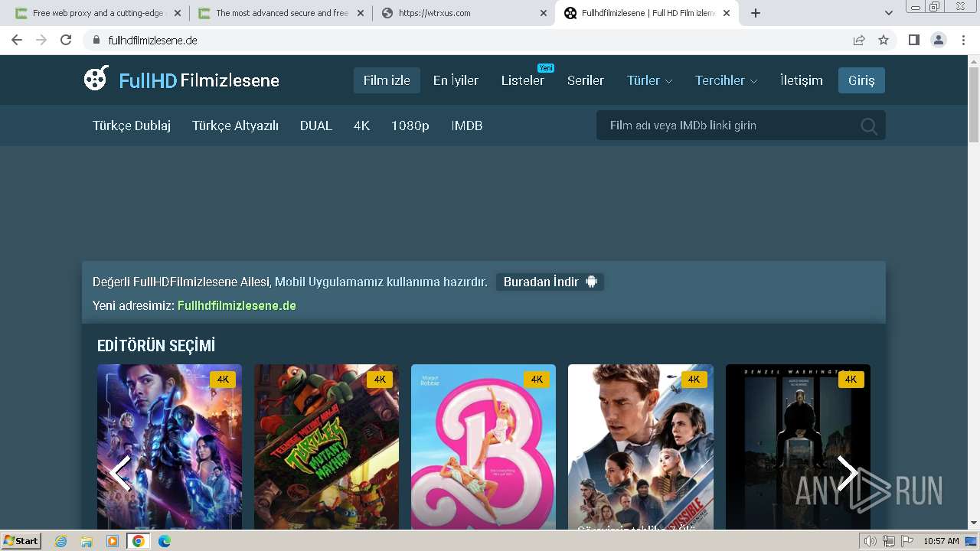The width and height of the screenshot is (980, 551).
Task: Click the browser forward arrow
Action: [41, 40]
